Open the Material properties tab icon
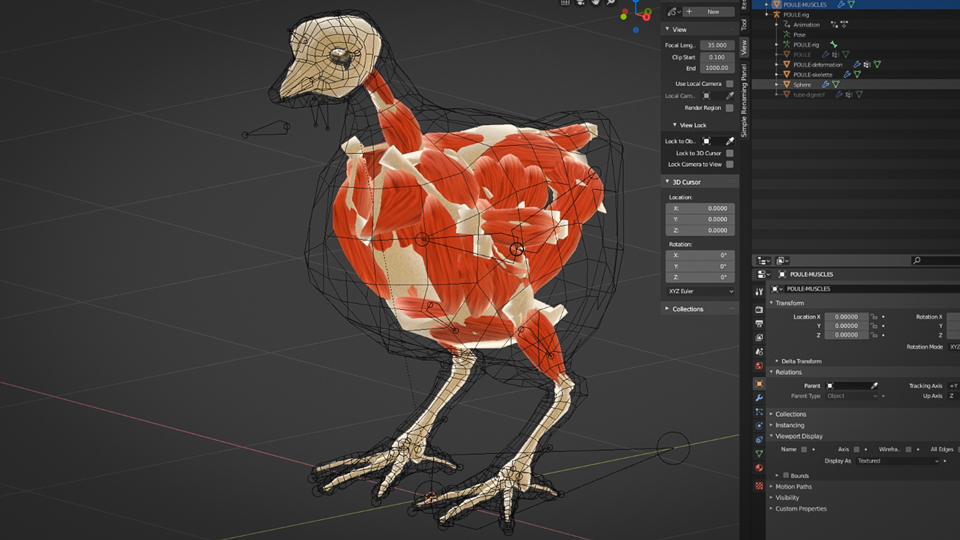 click(x=759, y=468)
